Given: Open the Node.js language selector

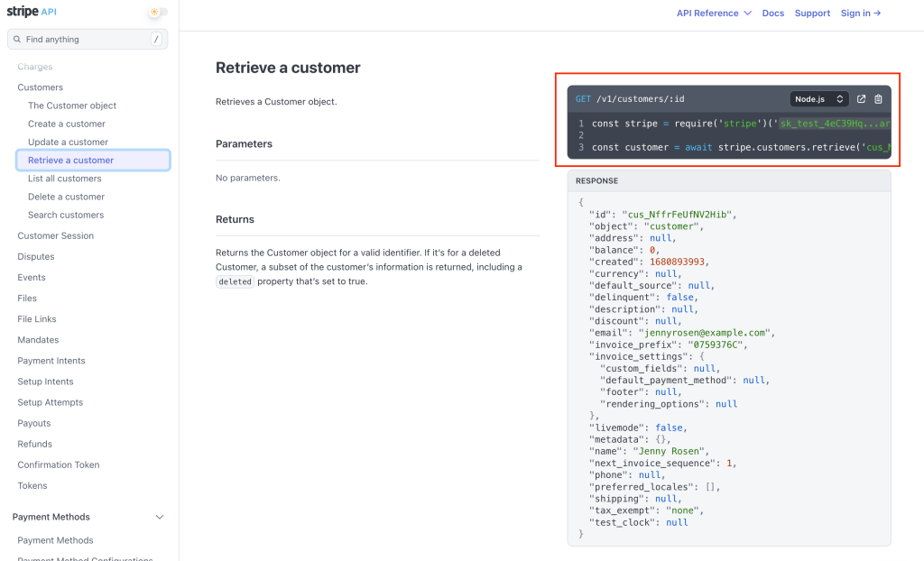Looking at the screenshot, I should tap(819, 99).
